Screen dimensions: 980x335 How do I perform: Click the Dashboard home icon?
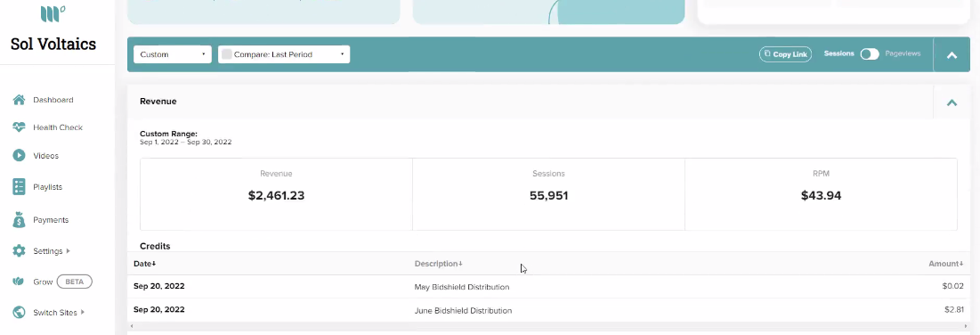pyautogui.click(x=19, y=100)
